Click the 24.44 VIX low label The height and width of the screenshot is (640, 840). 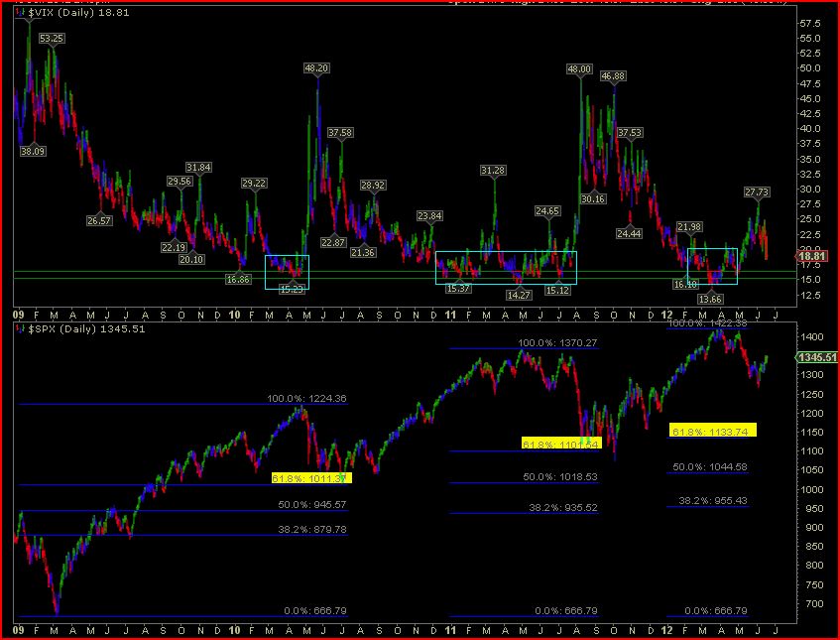coord(629,234)
